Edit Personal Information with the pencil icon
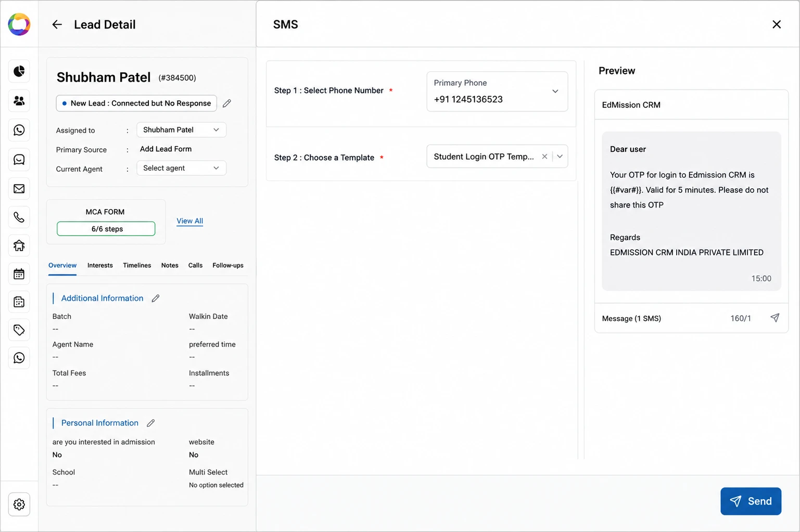 point(151,423)
